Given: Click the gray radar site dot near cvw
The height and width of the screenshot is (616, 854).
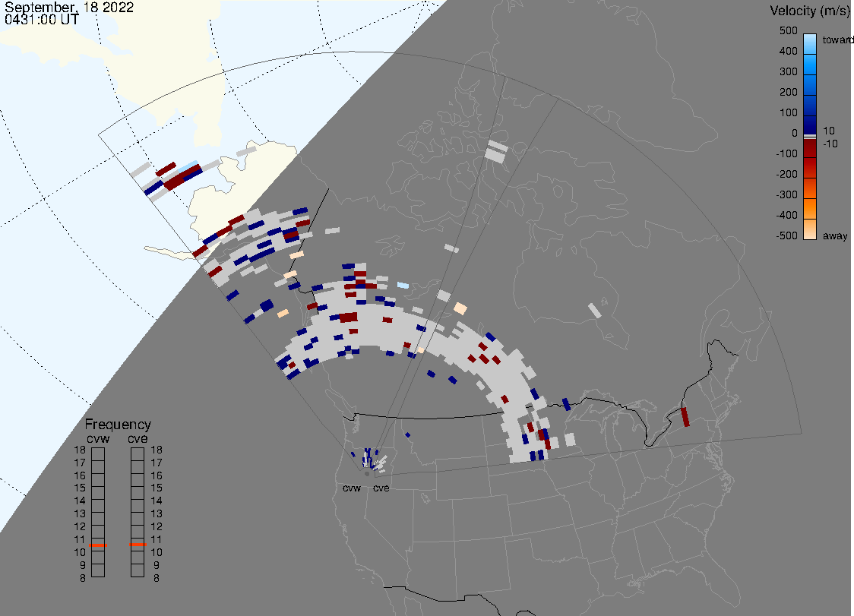Looking at the screenshot, I should (367, 474).
